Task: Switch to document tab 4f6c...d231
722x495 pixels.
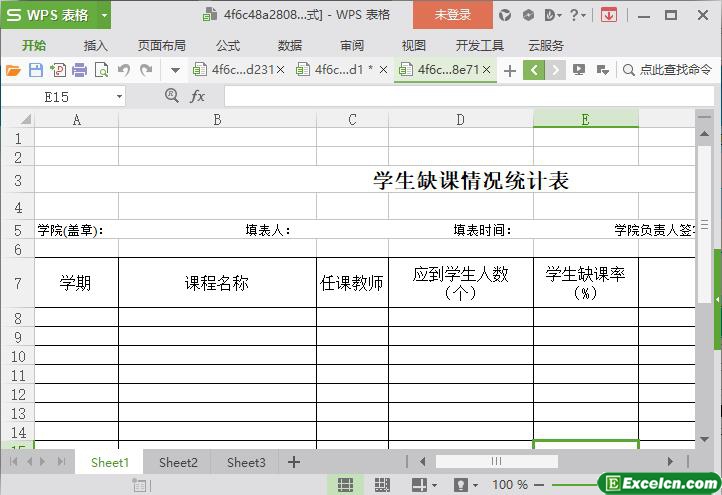Action: (x=233, y=70)
